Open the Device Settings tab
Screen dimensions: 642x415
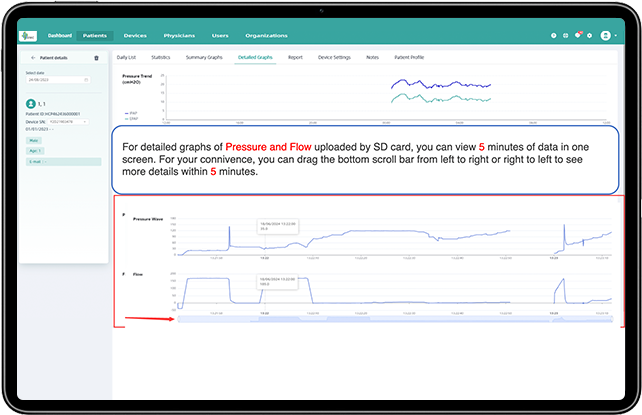point(334,58)
